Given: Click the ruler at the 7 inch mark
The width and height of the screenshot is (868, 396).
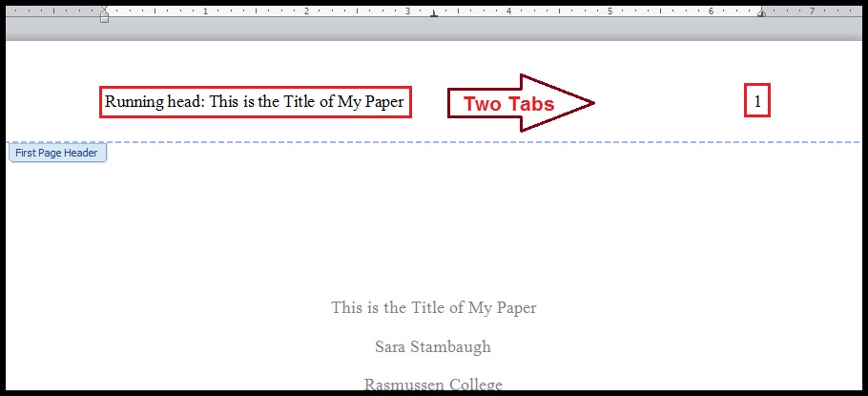Looking at the screenshot, I should click(812, 11).
